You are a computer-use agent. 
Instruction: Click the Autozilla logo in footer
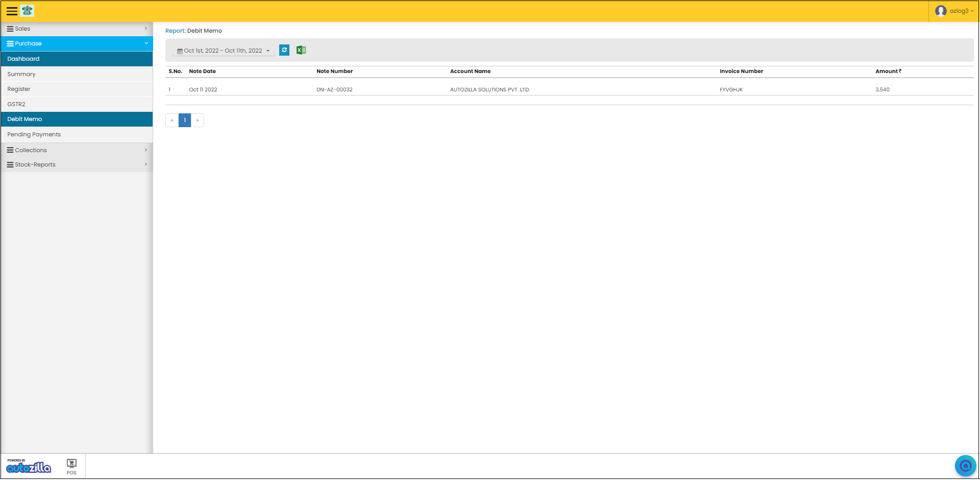(x=29, y=466)
